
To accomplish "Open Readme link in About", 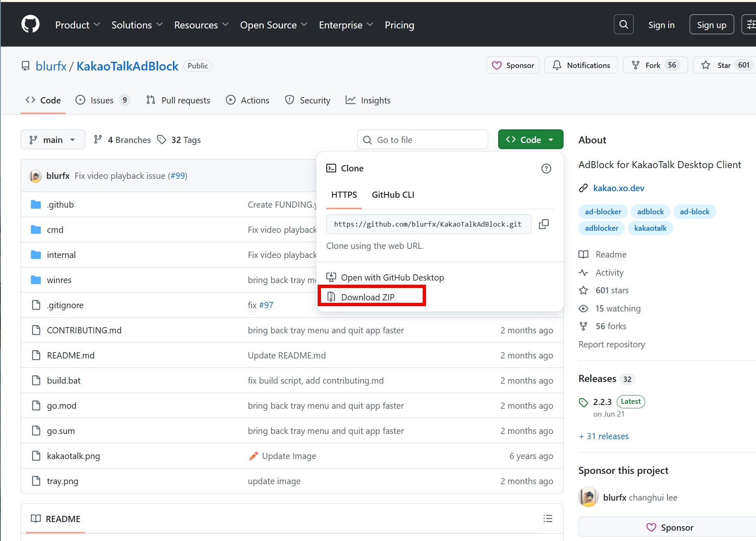I will [603, 254].
